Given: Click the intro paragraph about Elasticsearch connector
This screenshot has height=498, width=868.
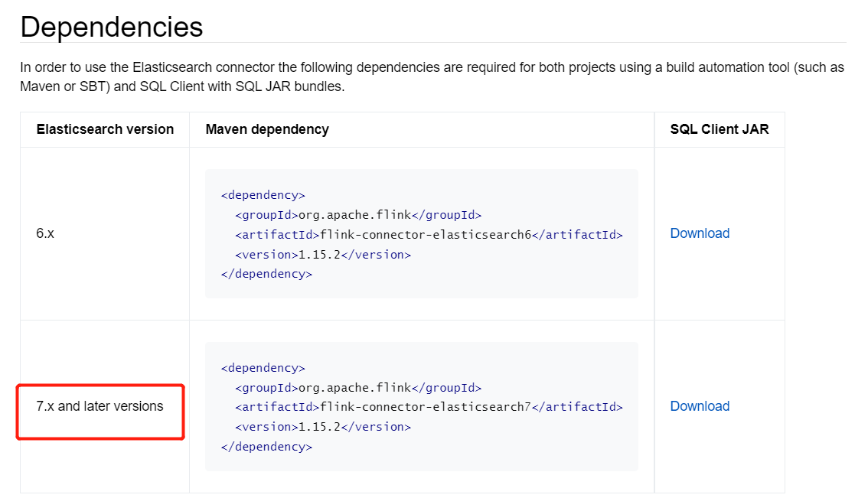Looking at the screenshot, I should (x=432, y=77).
